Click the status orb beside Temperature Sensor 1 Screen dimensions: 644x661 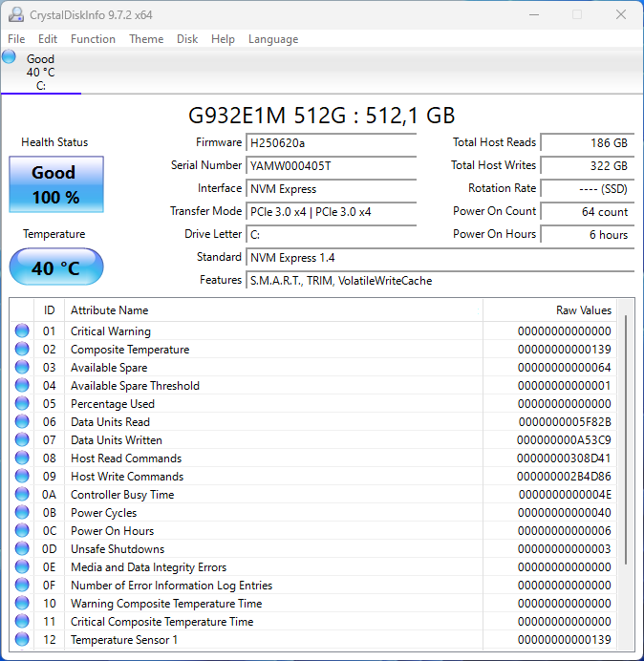(22, 640)
